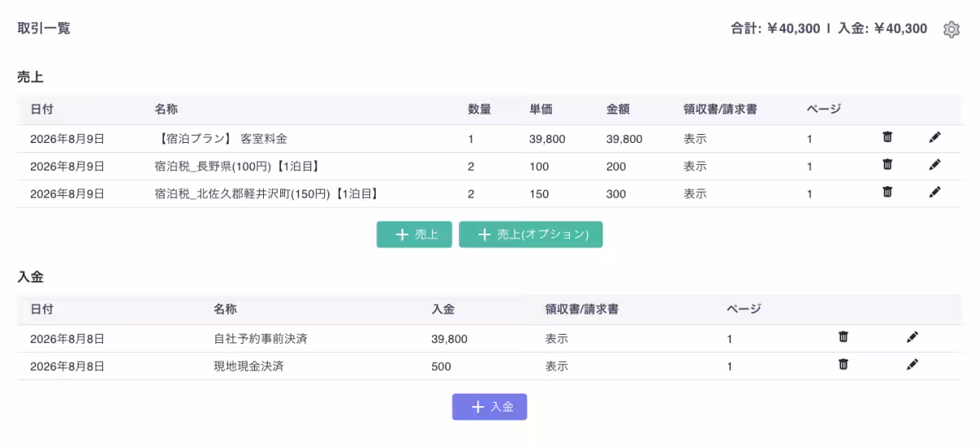The image size is (980, 446).
Task: Edit the 宿泊税_北佐久郡軽井沢町 row
Action: click(935, 193)
